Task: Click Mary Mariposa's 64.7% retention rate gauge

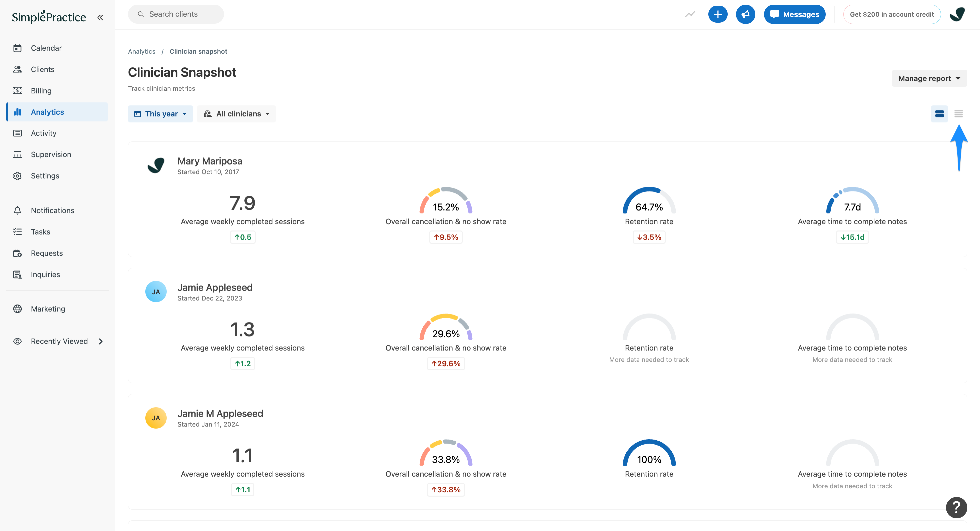Action: (649, 200)
